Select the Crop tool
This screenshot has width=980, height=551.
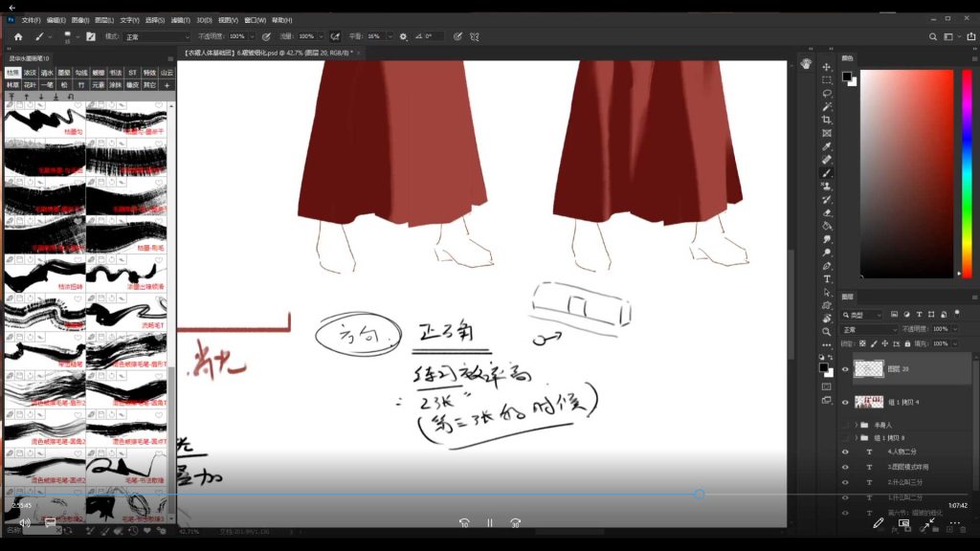click(x=826, y=120)
